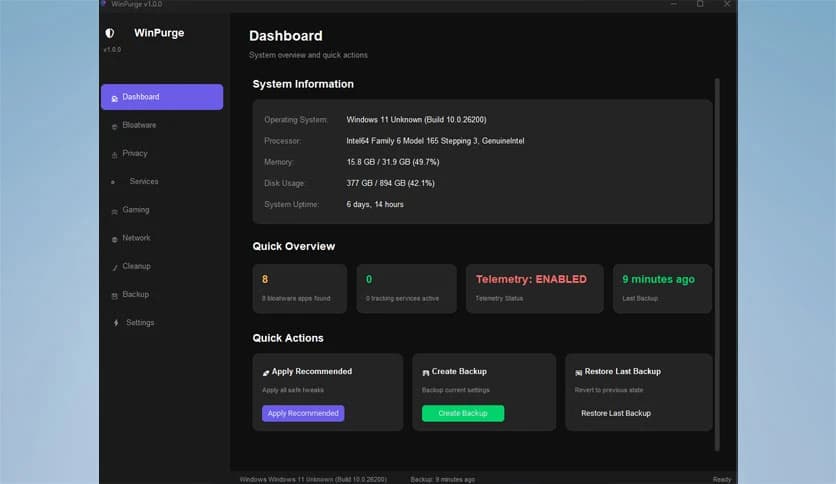Image resolution: width=836 pixels, height=484 pixels.
Task: Click the Intel64 Family 6 processor value
Action: [435, 141]
